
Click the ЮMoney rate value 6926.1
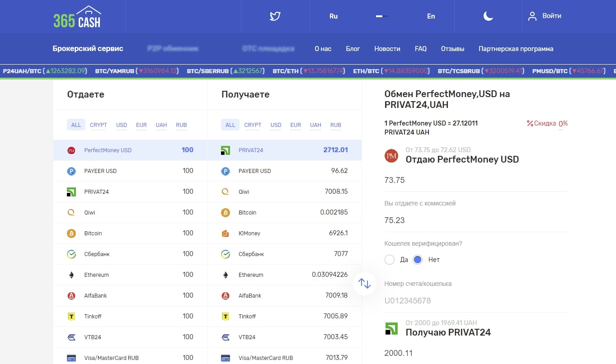[x=339, y=233]
